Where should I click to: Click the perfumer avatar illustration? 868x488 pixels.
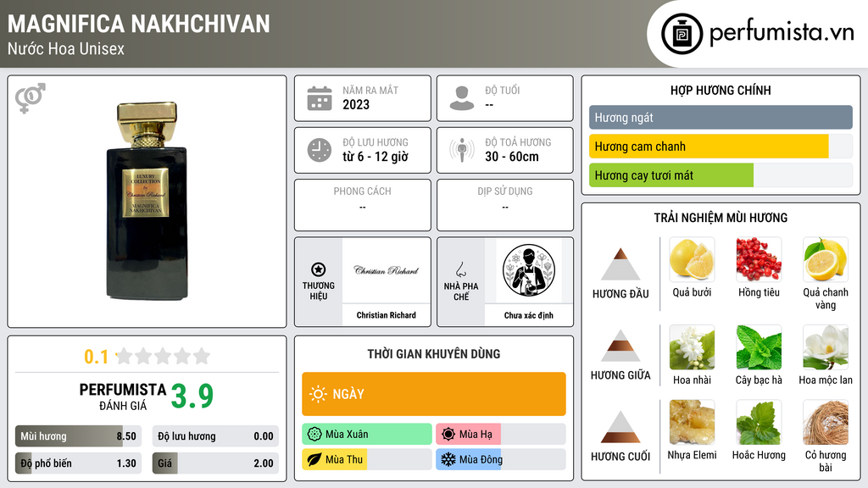click(x=529, y=270)
